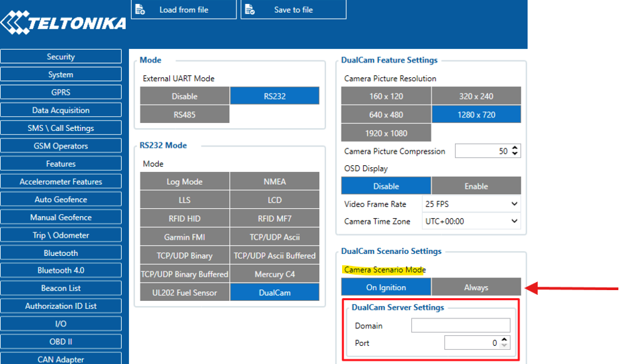619x364 pixels.
Task: Click the Teltonika logo
Action: click(63, 22)
